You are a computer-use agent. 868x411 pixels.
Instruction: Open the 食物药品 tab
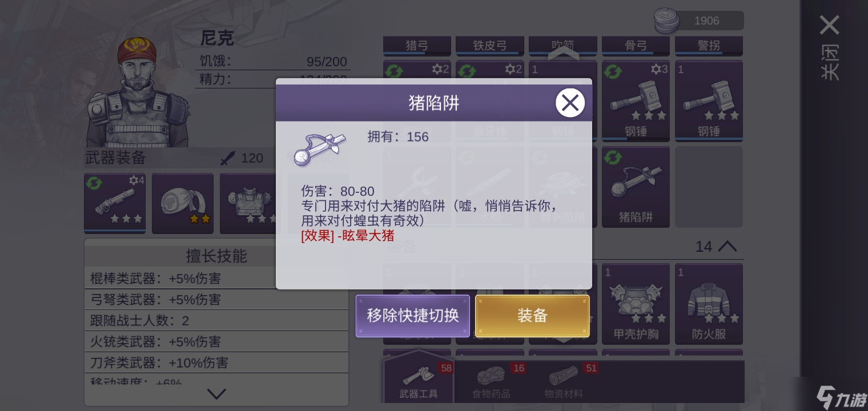491,380
